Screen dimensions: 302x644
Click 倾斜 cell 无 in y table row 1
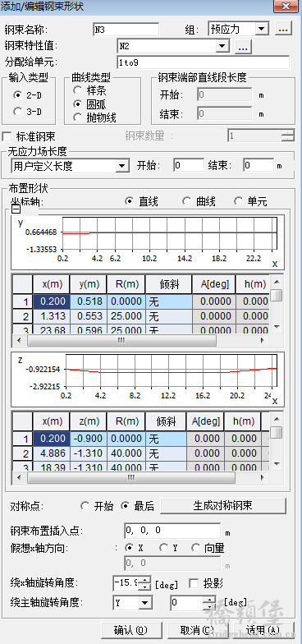169,301
